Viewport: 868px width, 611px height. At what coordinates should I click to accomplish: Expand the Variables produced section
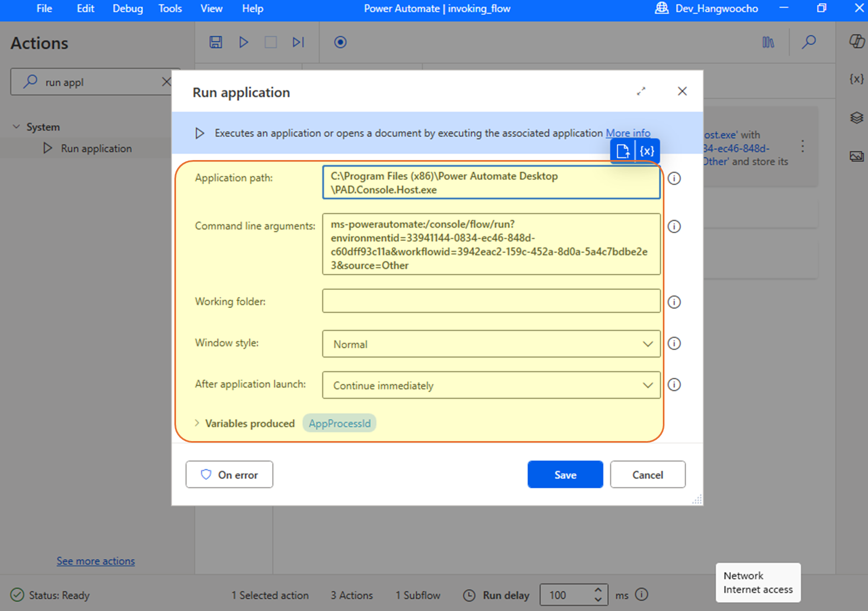[x=197, y=423]
